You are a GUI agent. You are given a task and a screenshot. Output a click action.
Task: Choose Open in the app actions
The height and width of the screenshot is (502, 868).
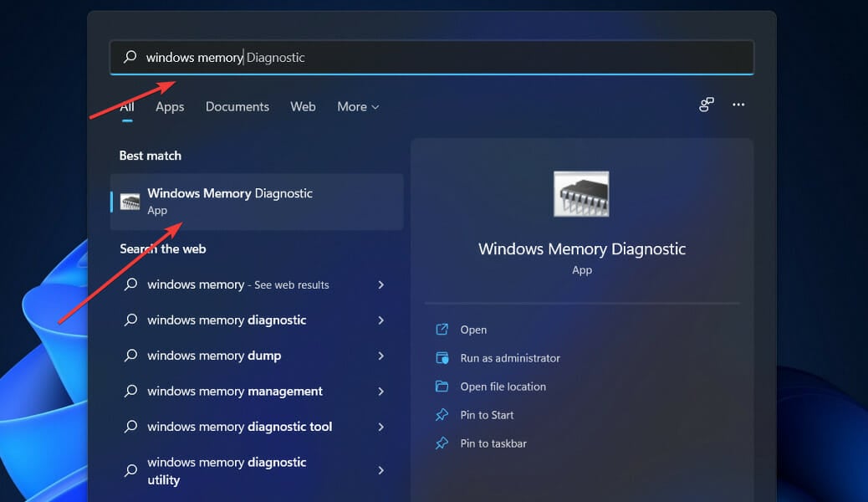pyautogui.click(x=473, y=330)
